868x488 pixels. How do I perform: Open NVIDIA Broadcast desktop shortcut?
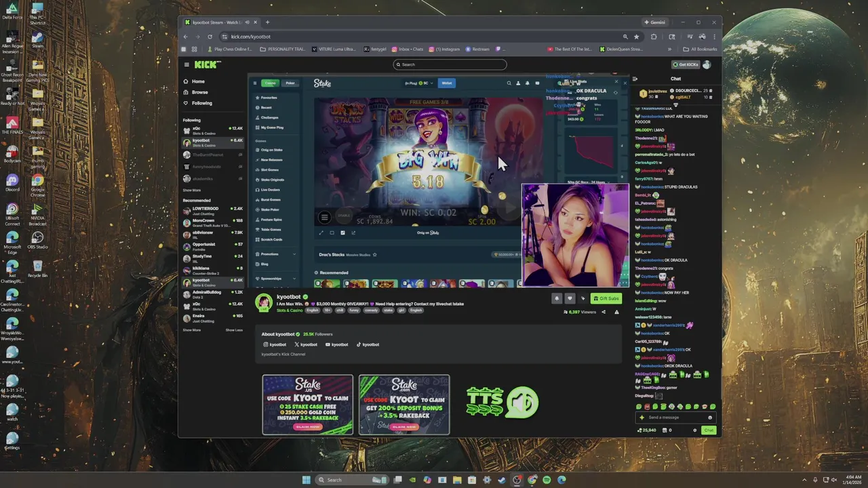click(37, 213)
